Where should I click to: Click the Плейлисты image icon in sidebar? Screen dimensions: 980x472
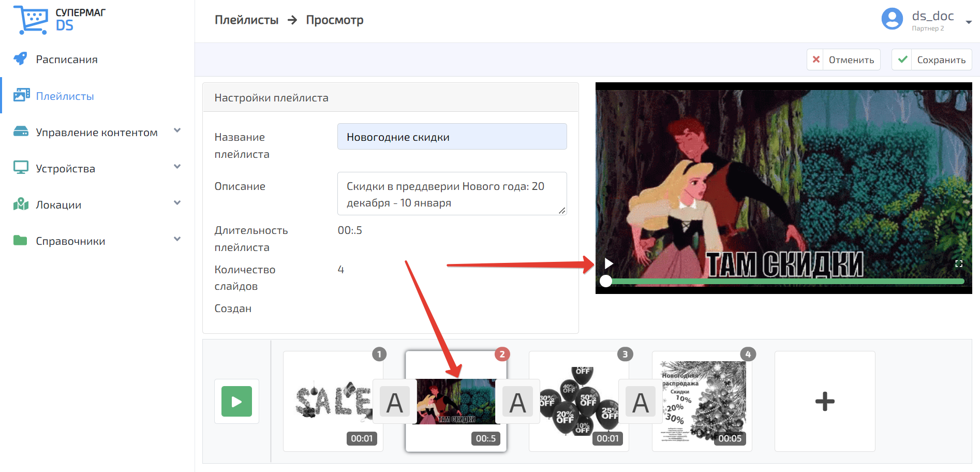pos(21,95)
